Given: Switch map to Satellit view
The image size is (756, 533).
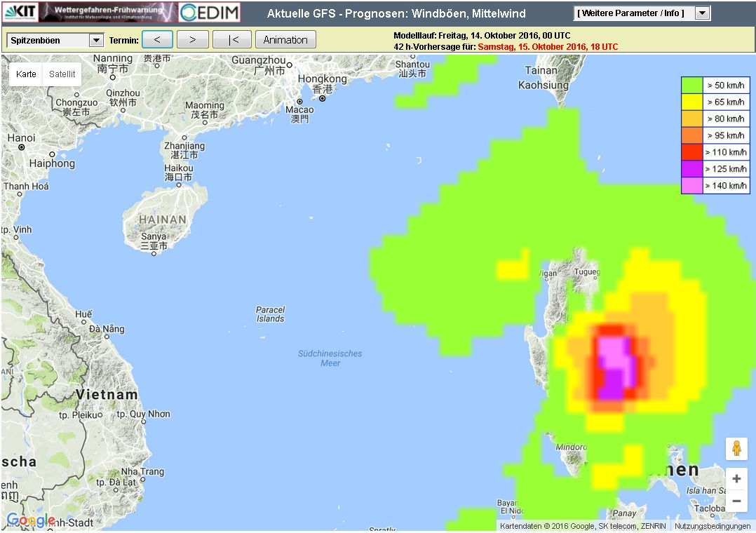Looking at the screenshot, I should [62, 74].
